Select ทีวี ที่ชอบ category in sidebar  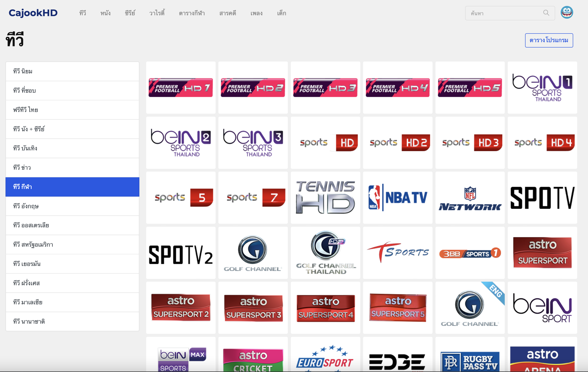[72, 91]
